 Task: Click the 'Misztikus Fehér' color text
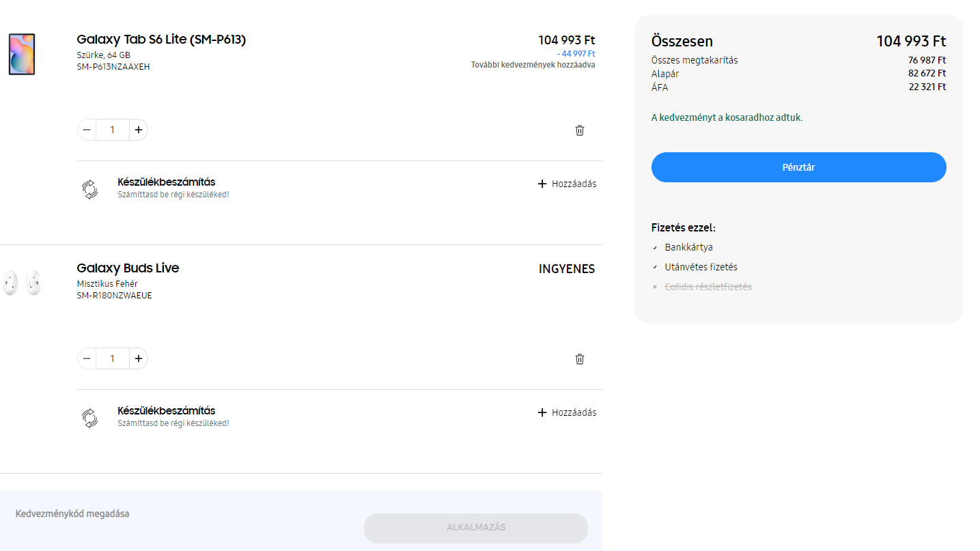point(107,283)
